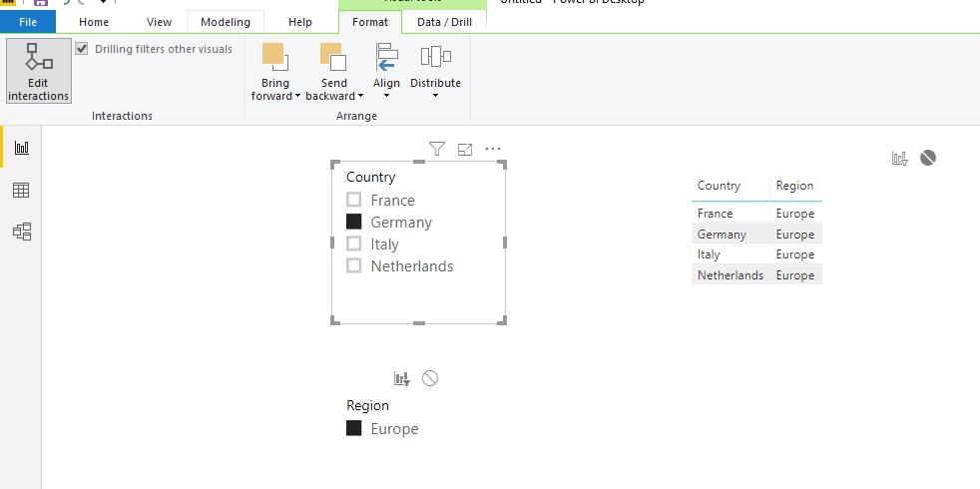The image size is (980, 489).
Task: Uncheck the Germany checkbox
Action: pyautogui.click(x=353, y=222)
